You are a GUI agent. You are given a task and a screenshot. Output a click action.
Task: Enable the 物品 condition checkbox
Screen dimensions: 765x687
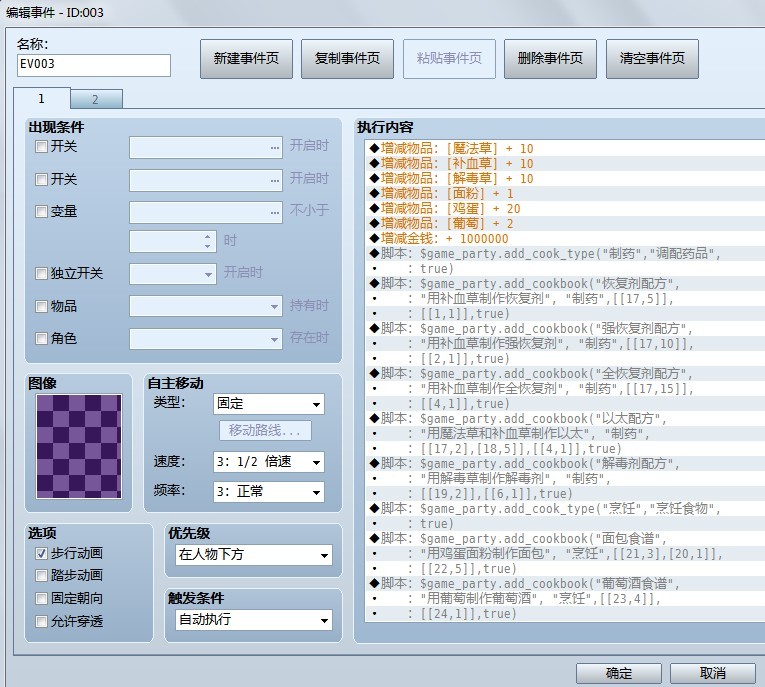pos(41,306)
